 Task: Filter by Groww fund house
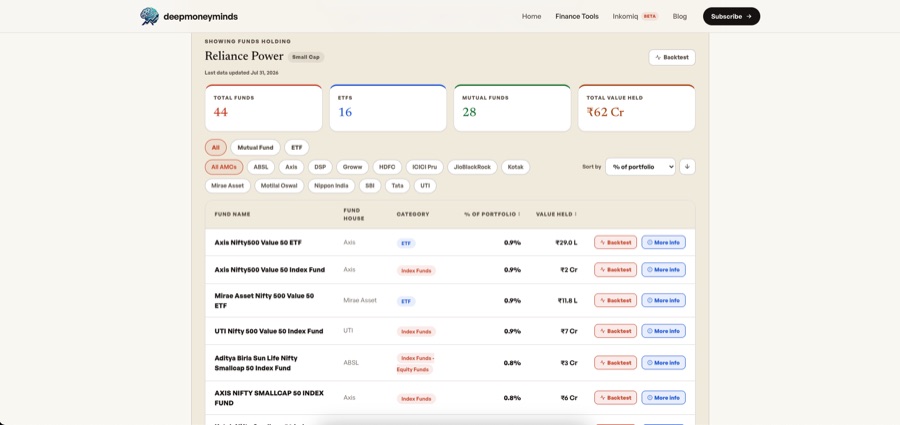(x=352, y=167)
